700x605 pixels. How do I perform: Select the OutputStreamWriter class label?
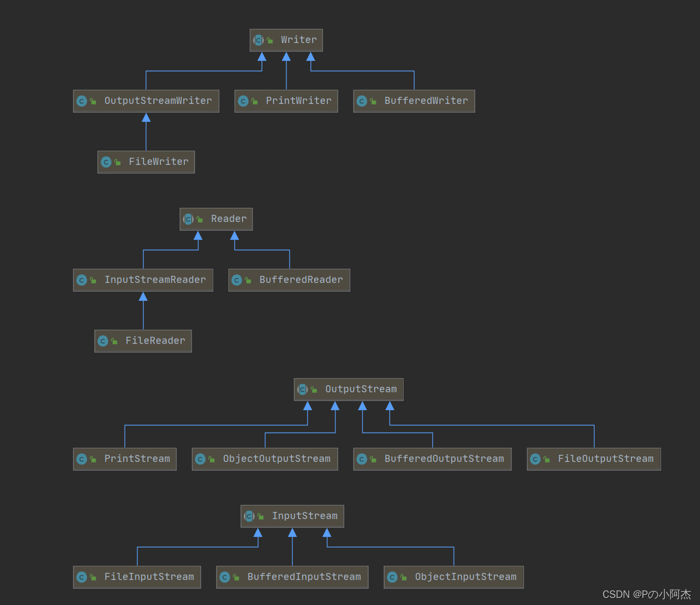pyautogui.click(x=158, y=101)
